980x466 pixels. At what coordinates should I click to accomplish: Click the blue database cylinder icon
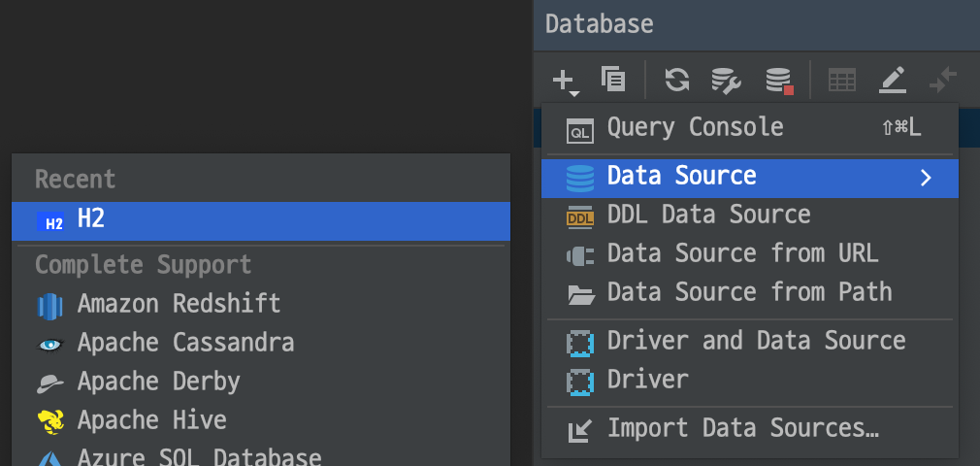pos(580,179)
